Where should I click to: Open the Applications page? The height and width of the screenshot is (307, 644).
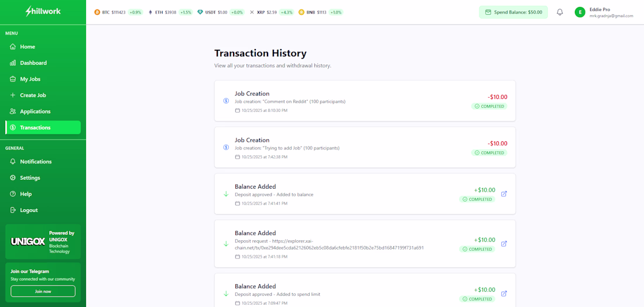point(35,111)
